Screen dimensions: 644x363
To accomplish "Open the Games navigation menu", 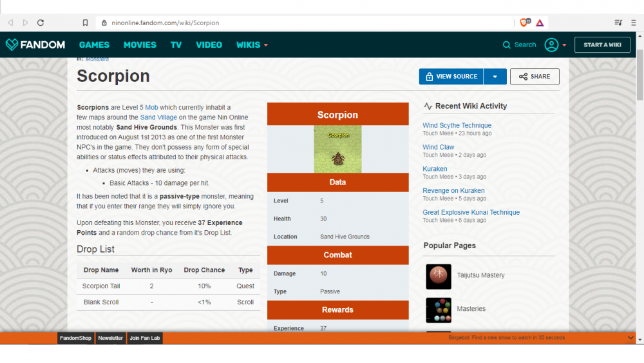I will tap(94, 45).
